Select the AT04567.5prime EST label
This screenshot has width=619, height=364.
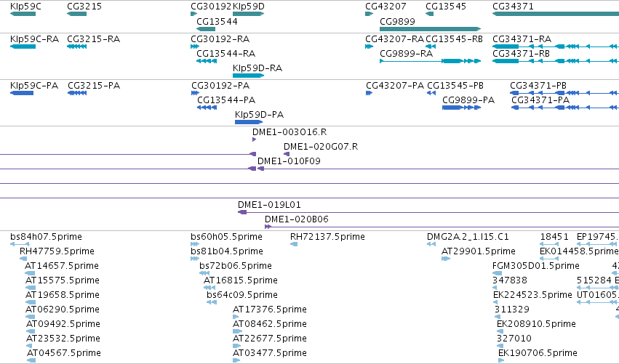(x=64, y=353)
